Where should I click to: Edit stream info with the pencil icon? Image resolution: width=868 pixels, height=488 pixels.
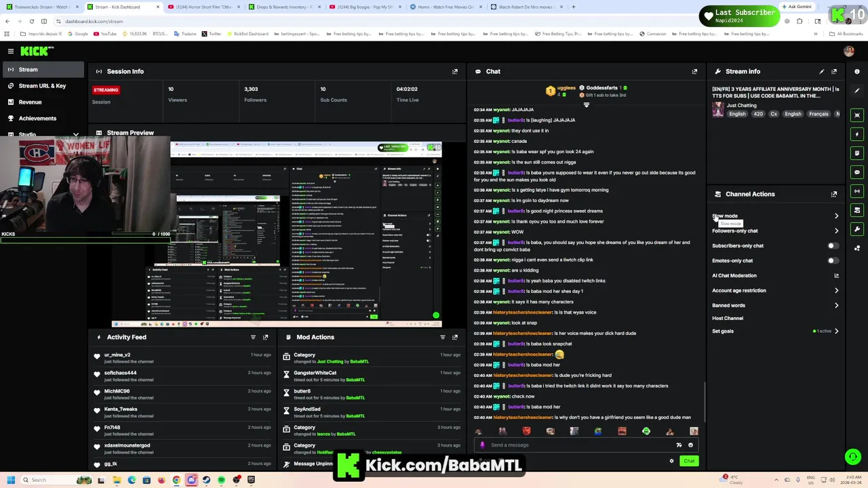click(822, 71)
